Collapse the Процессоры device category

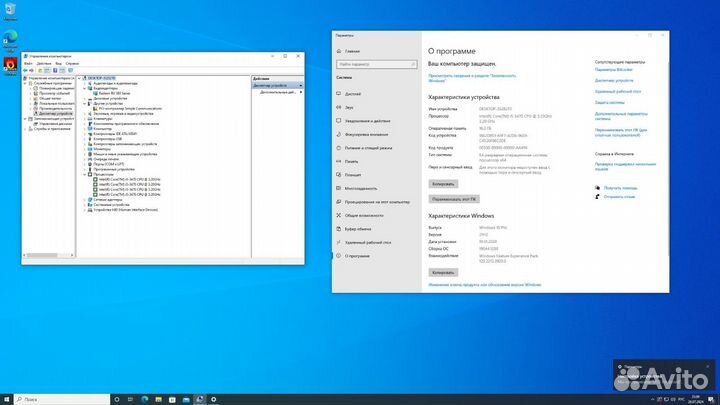85,174
